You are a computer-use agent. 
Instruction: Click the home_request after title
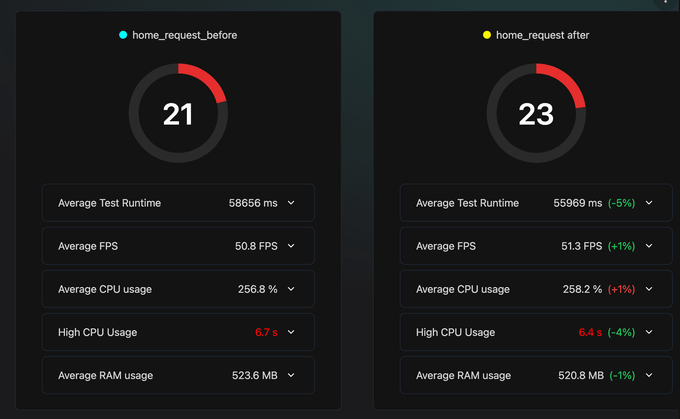(x=543, y=35)
